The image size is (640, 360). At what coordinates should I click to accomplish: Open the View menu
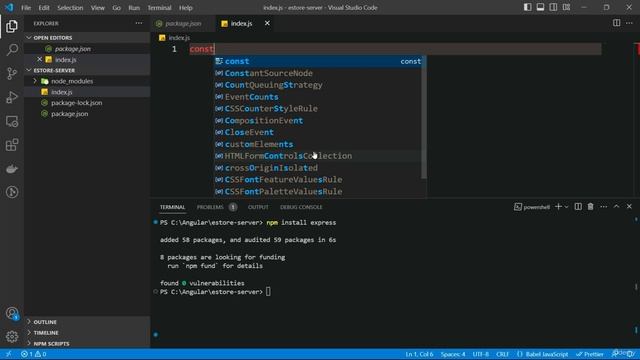(98, 8)
